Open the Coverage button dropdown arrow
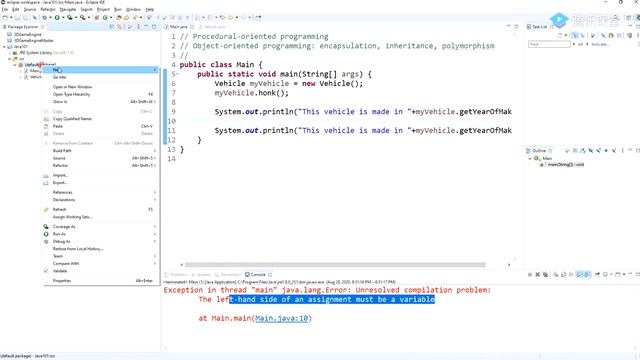640x360 pixels. [76, 18]
